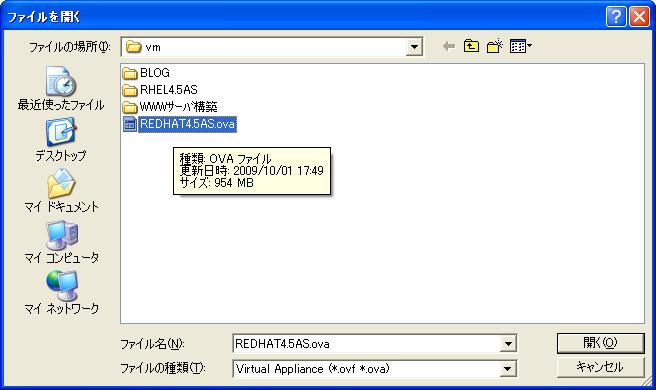Click the REDHAT4.5AS.ova file icon
The image size is (656, 390).
click(x=130, y=124)
